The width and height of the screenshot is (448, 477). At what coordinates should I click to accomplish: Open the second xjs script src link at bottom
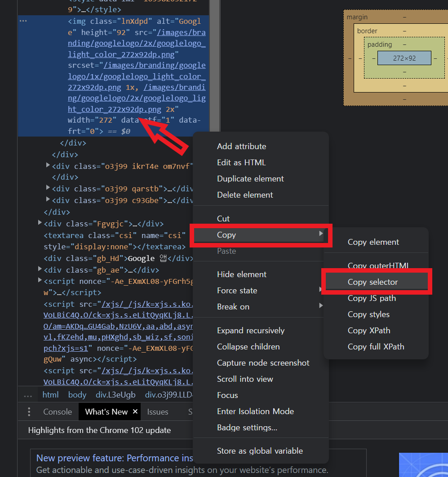coord(118,376)
